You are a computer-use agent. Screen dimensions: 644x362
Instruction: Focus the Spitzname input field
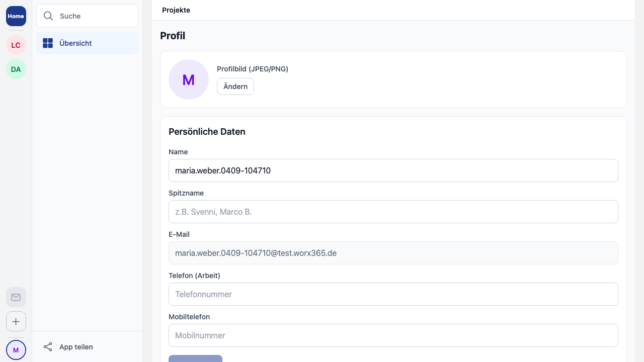point(393,212)
